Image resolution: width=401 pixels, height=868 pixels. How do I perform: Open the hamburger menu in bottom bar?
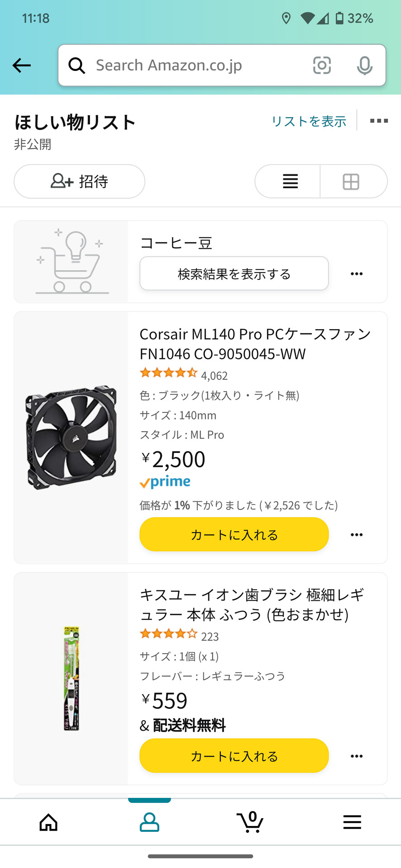[x=352, y=822]
